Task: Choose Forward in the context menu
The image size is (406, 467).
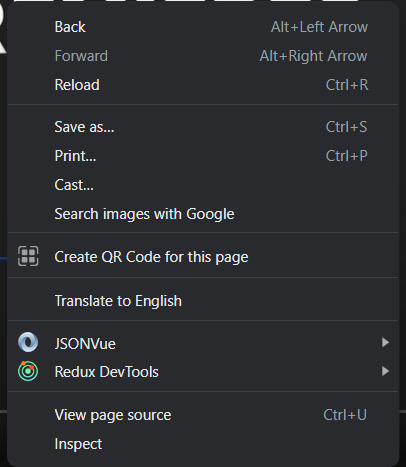Action: click(203, 56)
